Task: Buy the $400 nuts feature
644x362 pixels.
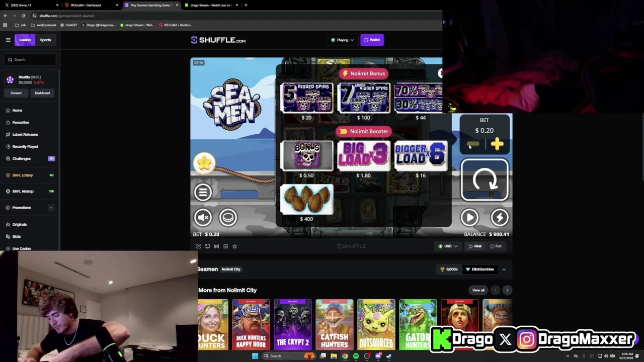Action: click(306, 199)
